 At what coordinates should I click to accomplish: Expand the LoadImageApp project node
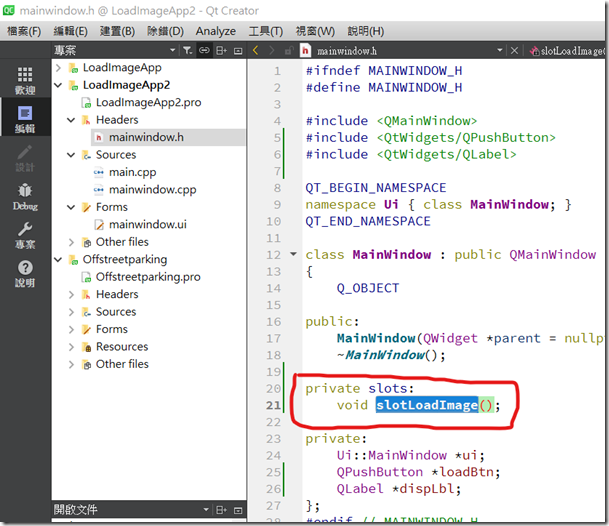coord(59,68)
